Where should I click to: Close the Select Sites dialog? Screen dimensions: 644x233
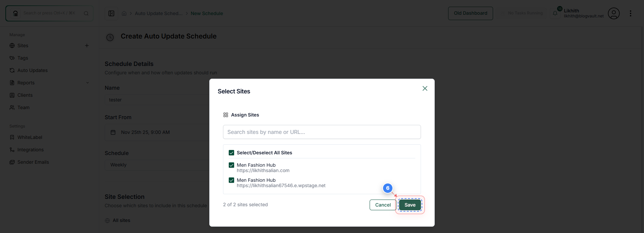click(425, 88)
